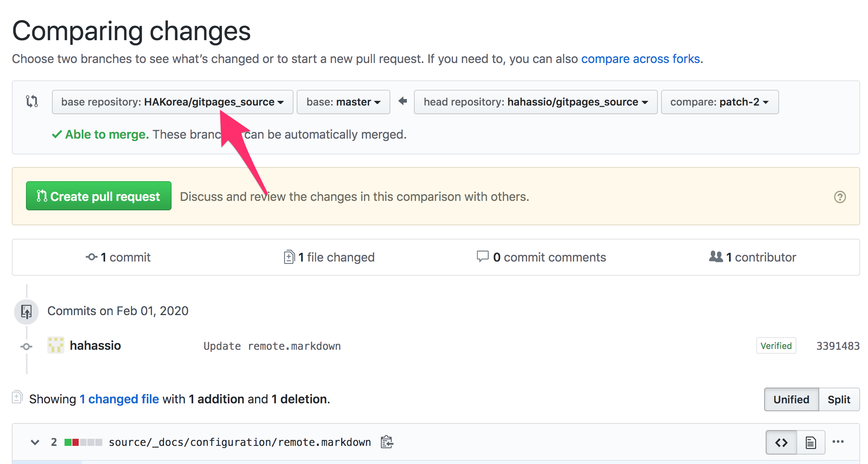
Task: Open the base: master branch dropdown
Action: pos(343,102)
